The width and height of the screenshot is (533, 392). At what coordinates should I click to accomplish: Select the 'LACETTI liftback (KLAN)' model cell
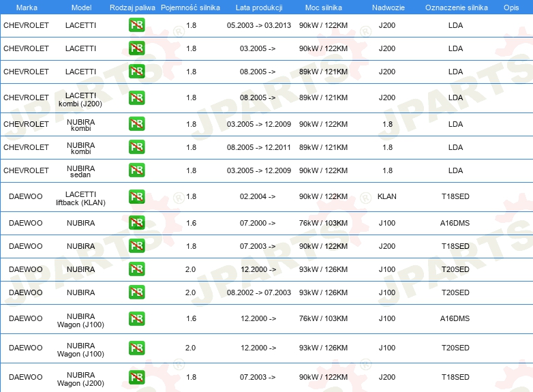coord(80,198)
